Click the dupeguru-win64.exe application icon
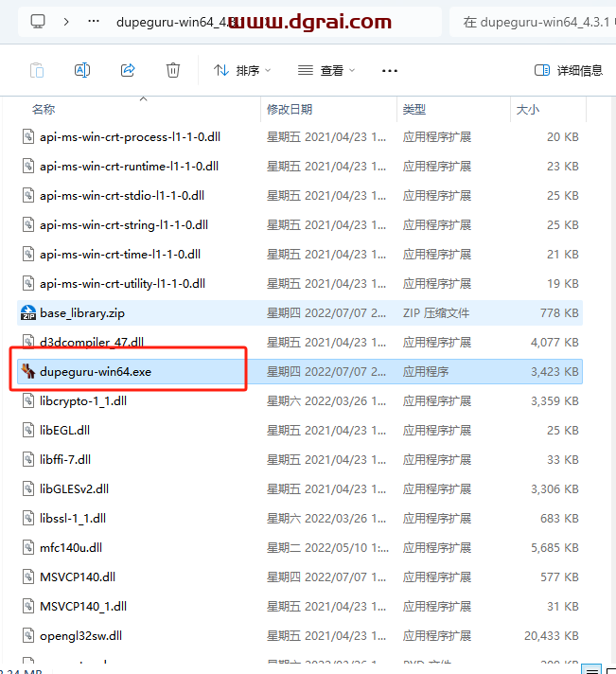Viewport: 616px width, 674px height. [28, 371]
